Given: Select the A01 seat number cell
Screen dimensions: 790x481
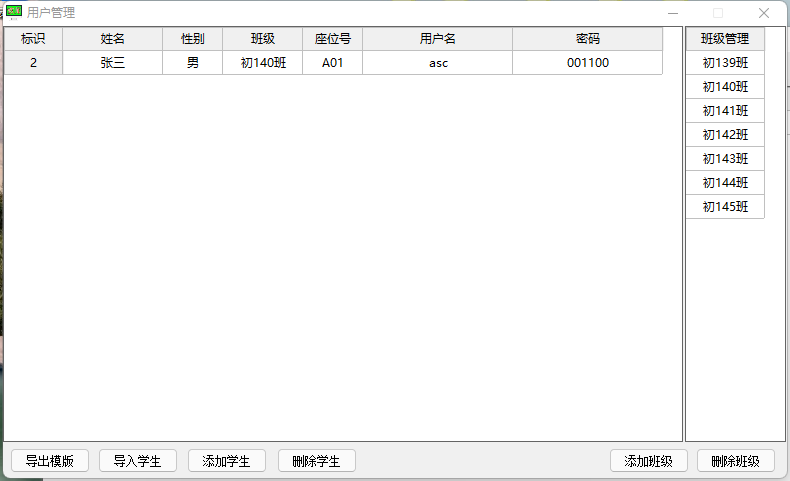Looking at the screenshot, I should [333, 62].
